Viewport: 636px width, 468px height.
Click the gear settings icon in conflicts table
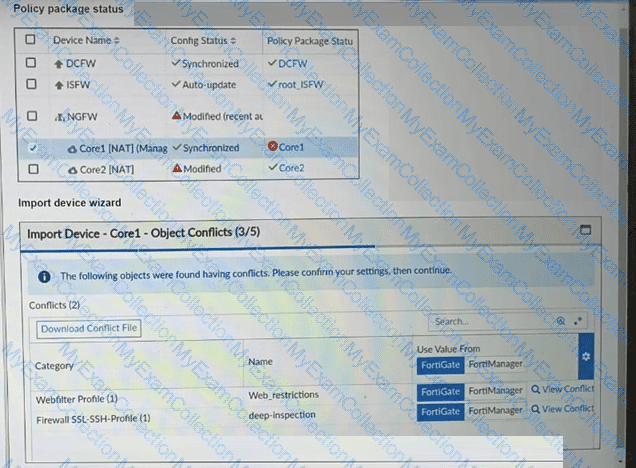[x=586, y=356]
